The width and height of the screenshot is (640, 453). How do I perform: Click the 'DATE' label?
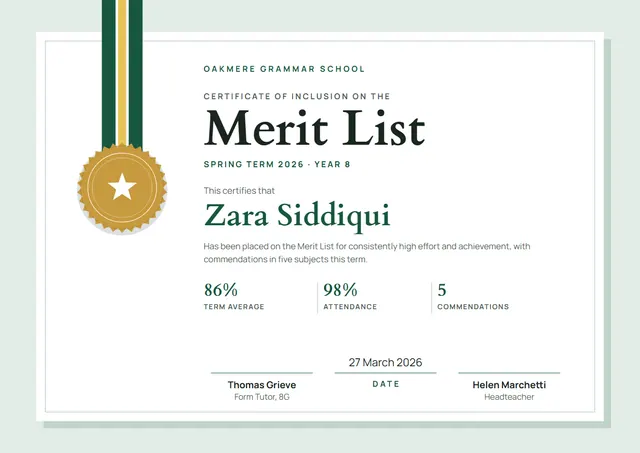pyautogui.click(x=386, y=384)
